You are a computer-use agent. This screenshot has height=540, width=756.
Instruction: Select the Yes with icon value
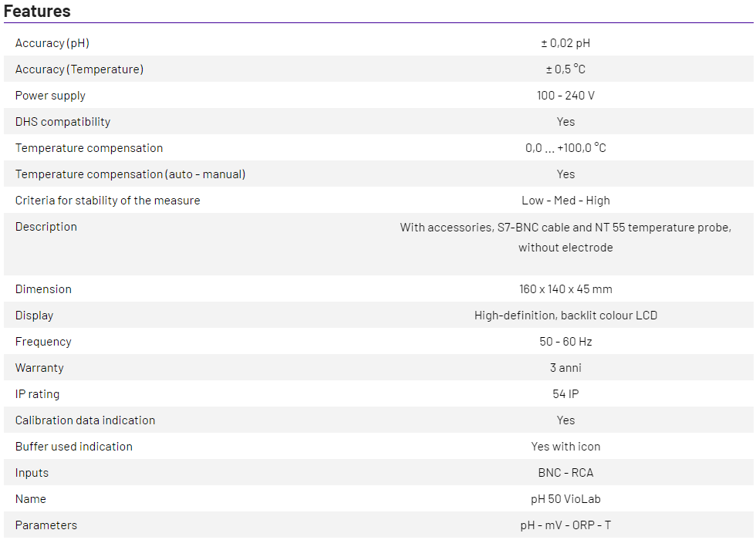pos(565,447)
